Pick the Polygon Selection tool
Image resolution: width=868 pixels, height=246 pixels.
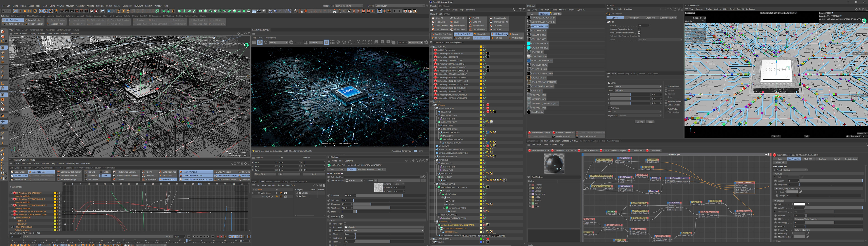coord(34,24)
